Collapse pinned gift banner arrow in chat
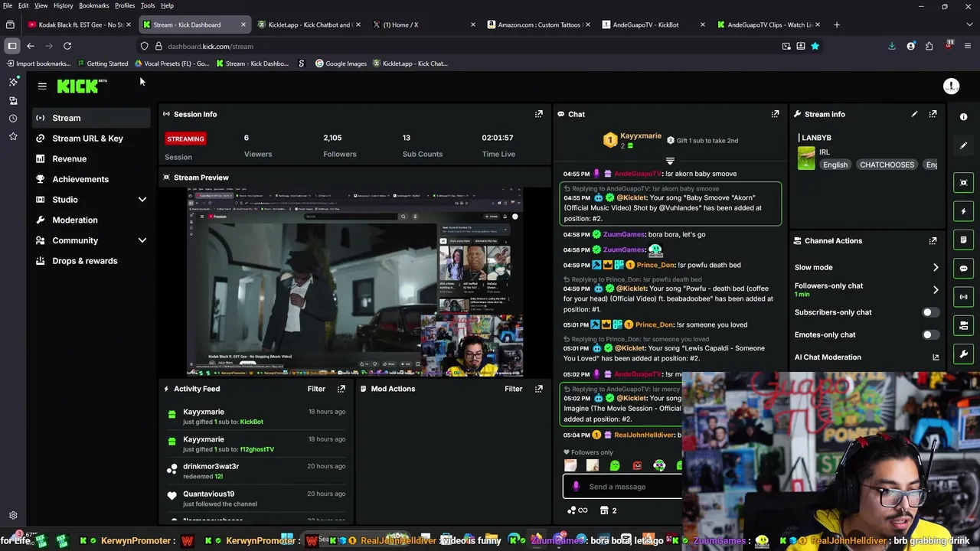The height and width of the screenshot is (551, 980). pyautogui.click(x=670, y=161)
